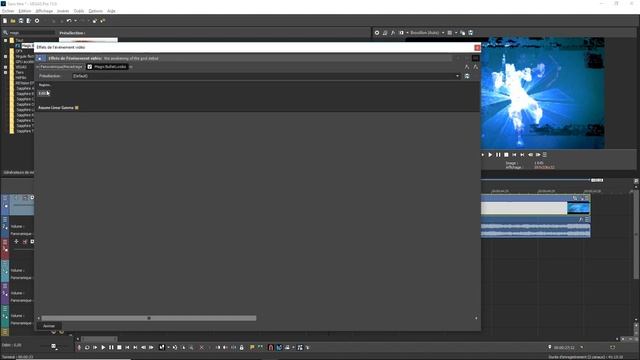Stop playback in the preview window

[506, 155]
